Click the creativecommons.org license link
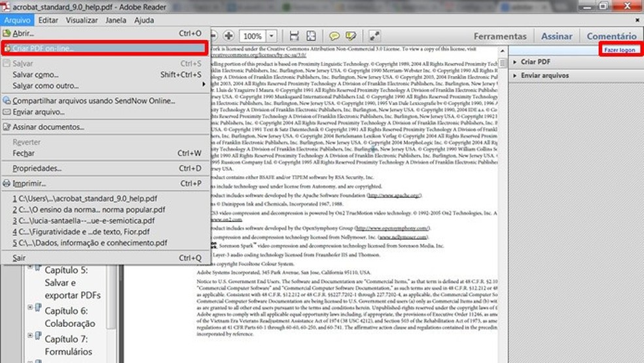 pos(259,54)
